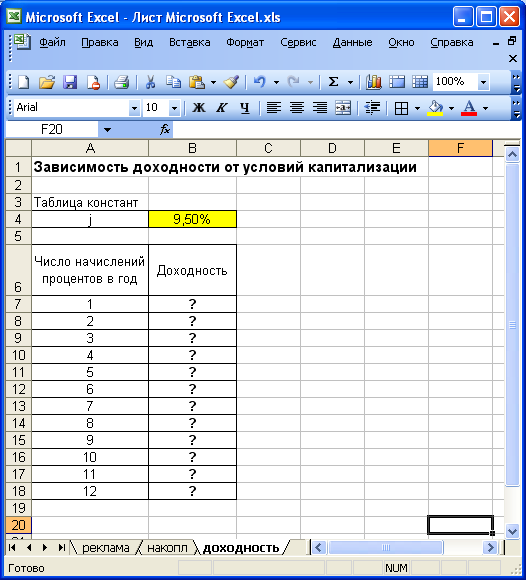Toggle italic formatting (К)

[x=222, y=108]
